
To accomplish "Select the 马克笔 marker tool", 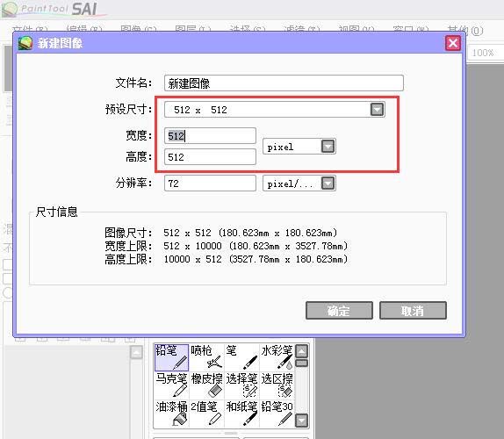I will coord(171,385).
